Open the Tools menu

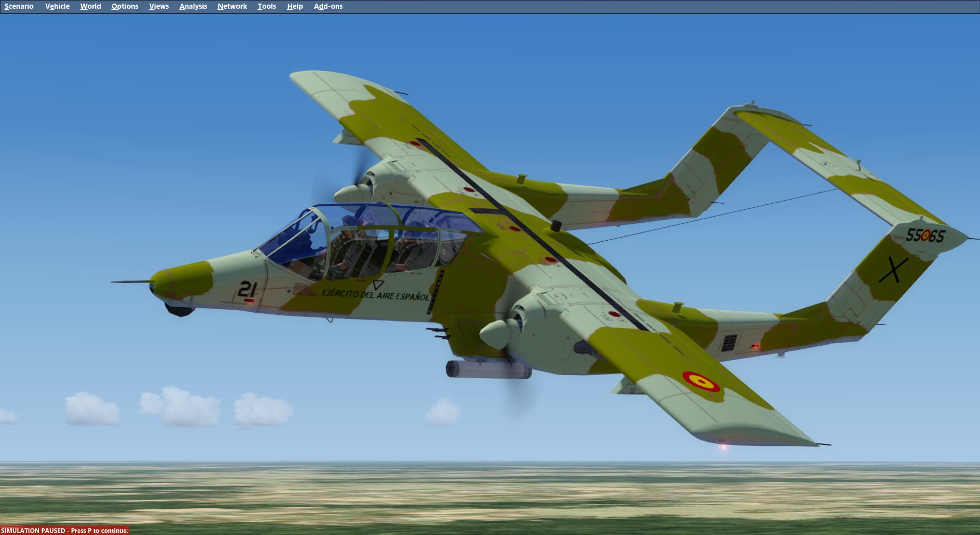[267, 6]
